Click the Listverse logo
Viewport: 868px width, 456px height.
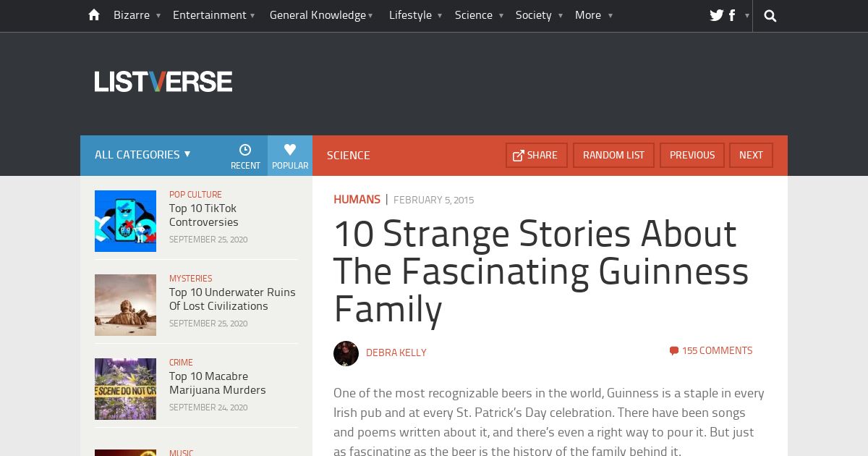pyautogui.click(x=163, y=82)
